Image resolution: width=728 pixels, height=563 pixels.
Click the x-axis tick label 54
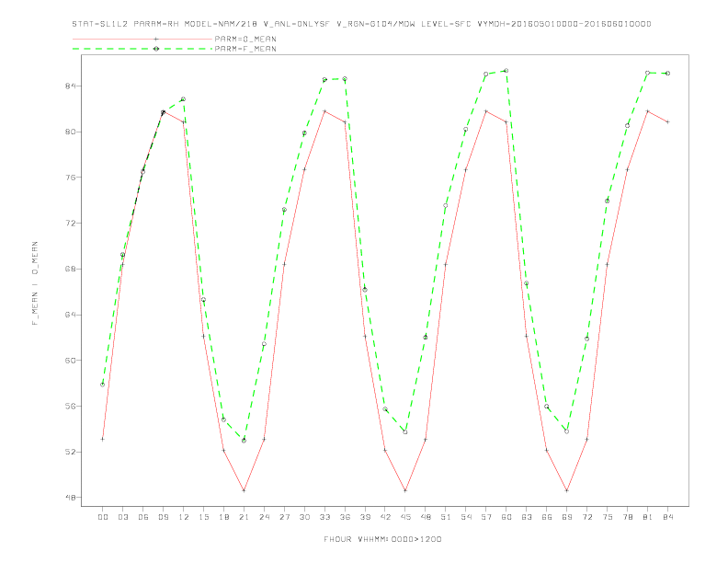(x=466, y=517)
